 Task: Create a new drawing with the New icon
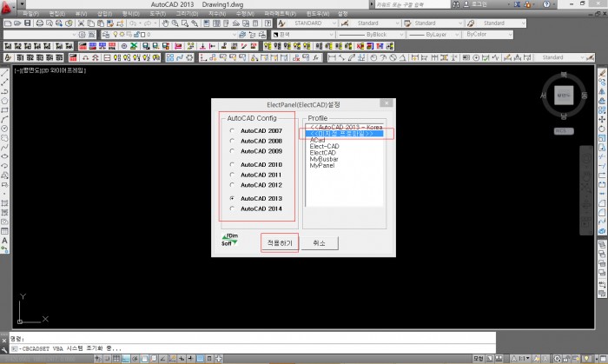coord(8,23)
